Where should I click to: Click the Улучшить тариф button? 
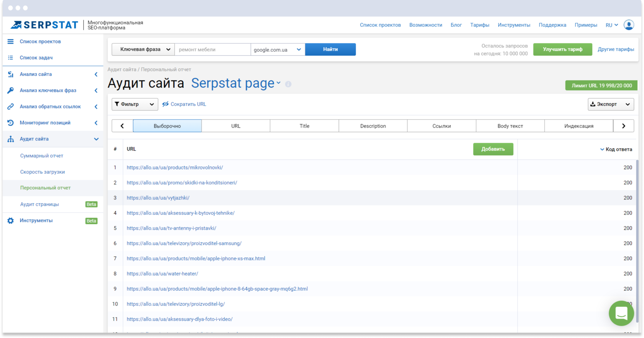click(562, 49)
